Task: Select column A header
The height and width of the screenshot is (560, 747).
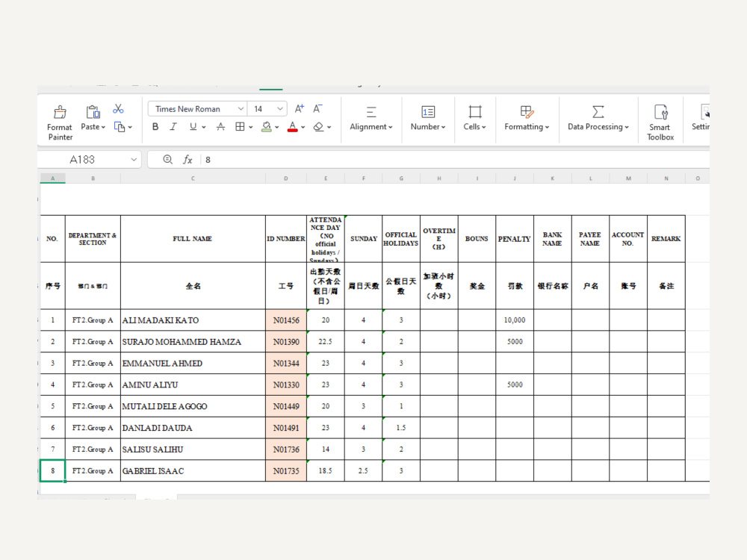Action: point(52,178)
